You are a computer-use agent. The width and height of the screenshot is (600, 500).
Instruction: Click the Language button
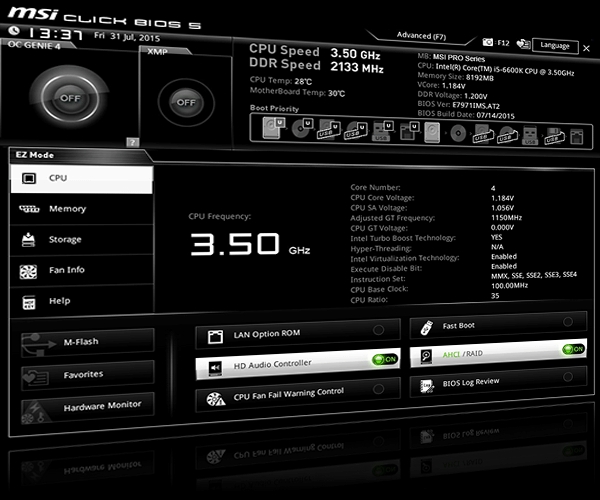click(555, 46)
